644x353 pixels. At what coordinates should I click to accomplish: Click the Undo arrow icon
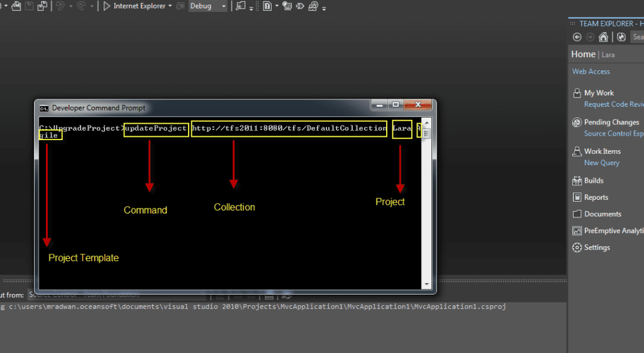click(x=60, y=6)
